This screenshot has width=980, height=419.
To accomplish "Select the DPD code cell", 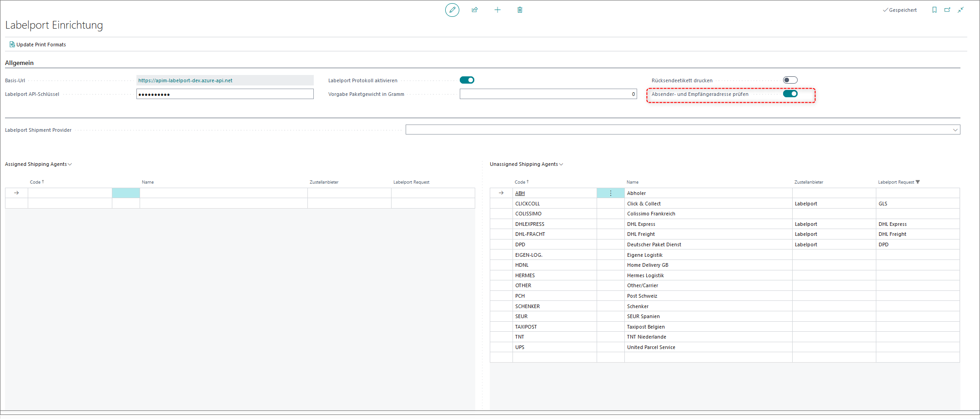I will (555, 244).
